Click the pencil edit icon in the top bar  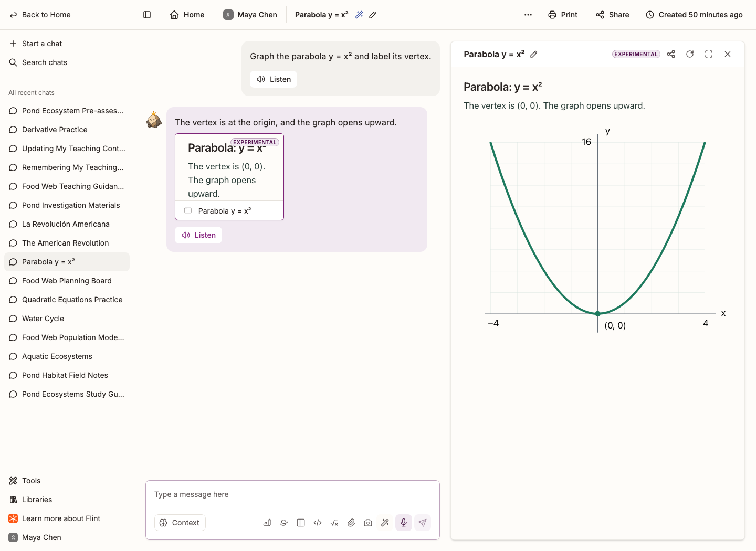[x=373, y=15]
